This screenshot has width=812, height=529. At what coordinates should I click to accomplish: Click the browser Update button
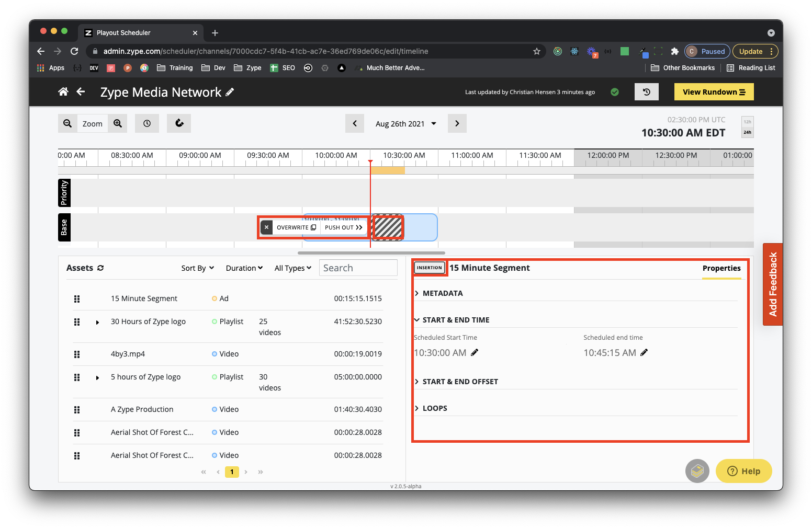(755, 51)
